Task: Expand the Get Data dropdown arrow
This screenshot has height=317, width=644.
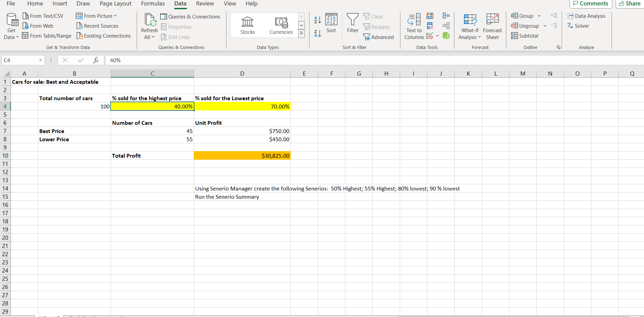Action: point(17,37)
